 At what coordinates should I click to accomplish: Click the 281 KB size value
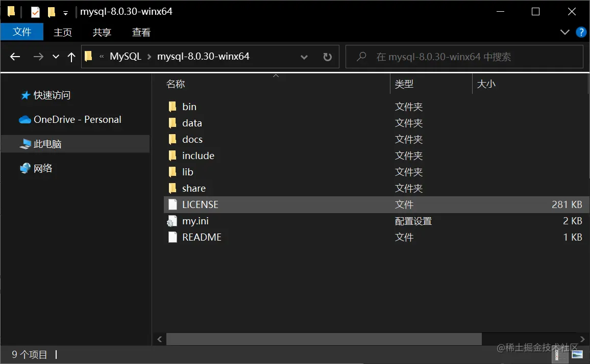(567, 204)
